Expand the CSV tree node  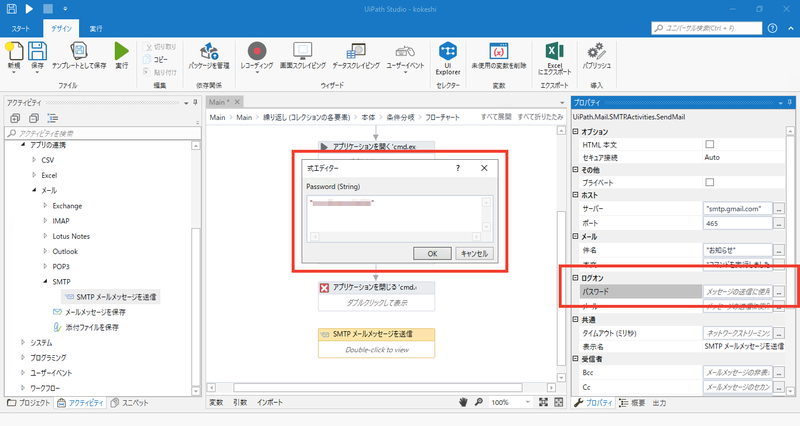tap(34, 160)
